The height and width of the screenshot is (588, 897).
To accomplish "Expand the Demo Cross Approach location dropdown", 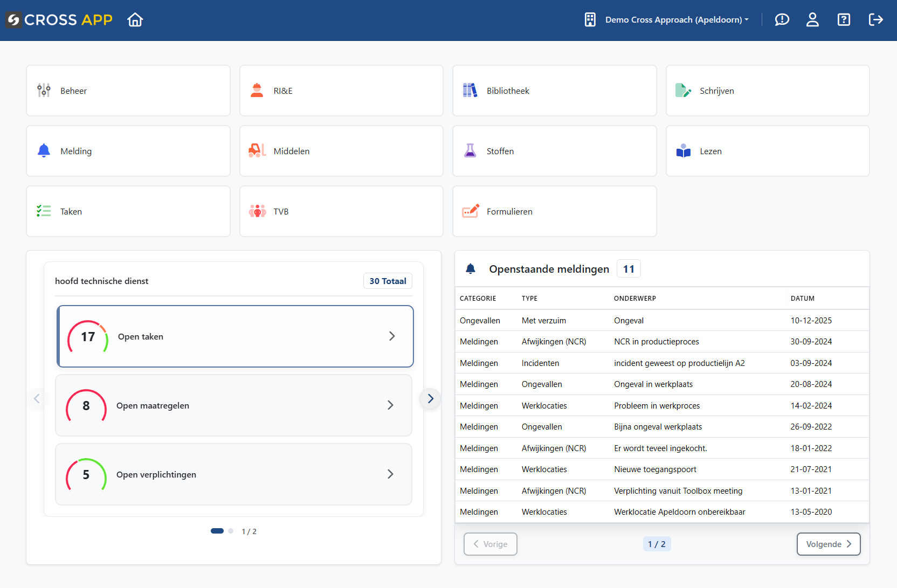I will click(x=676, y=20).
